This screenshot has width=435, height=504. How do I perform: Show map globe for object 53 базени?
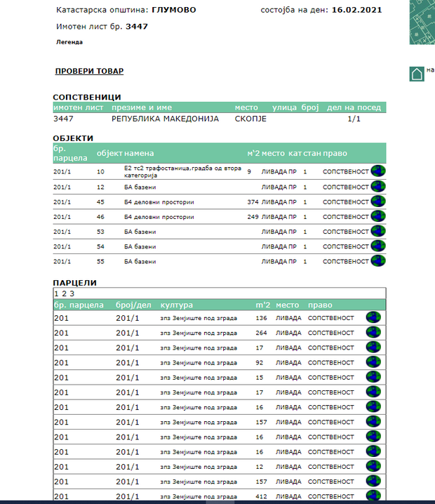pos(378,231)
